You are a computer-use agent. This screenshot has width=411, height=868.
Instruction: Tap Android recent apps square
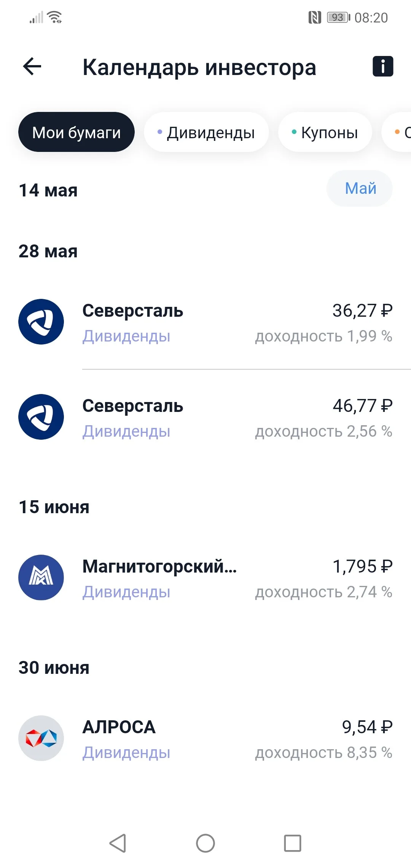click(x=293, y=843)
